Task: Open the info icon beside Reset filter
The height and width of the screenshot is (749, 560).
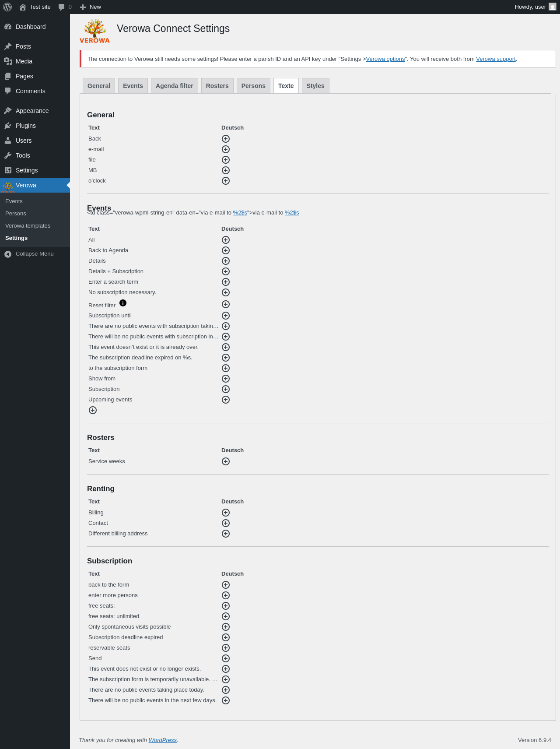Action: tap(123, 303)
